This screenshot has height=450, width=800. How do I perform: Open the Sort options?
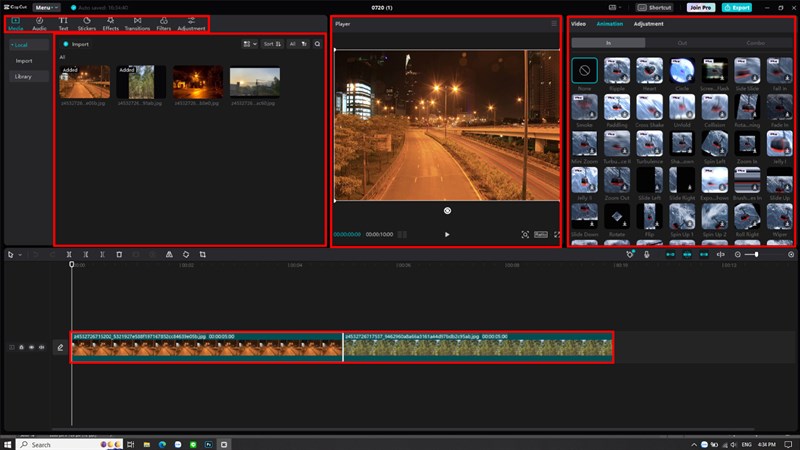point(272,44)
